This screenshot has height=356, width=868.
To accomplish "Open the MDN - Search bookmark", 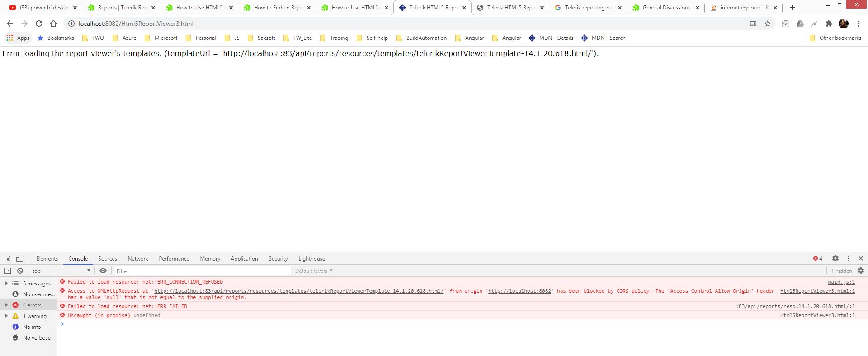I will [604, 38].
